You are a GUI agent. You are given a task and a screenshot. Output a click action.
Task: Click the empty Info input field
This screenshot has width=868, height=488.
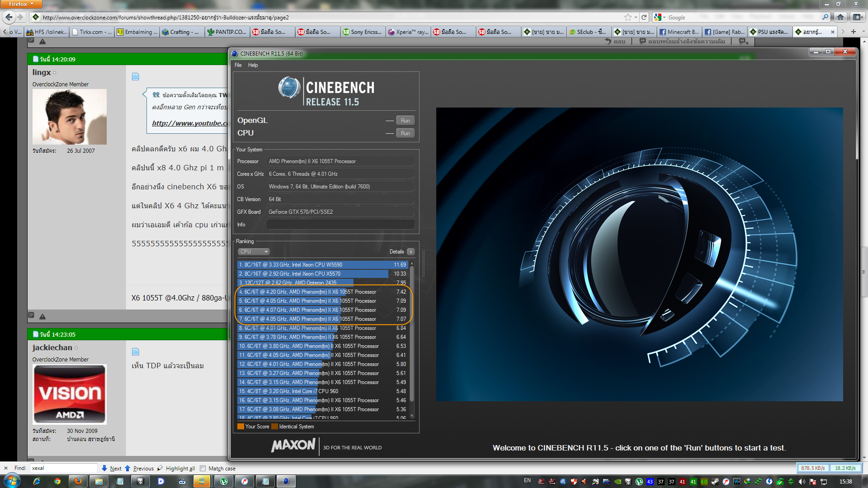coord(340,225)
